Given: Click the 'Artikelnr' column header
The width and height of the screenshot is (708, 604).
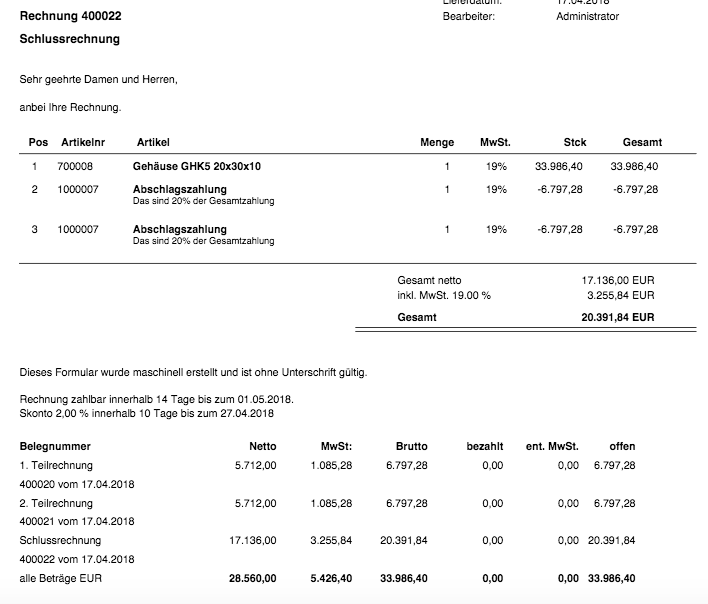Looking at the screenshot, I should point(83,143).
